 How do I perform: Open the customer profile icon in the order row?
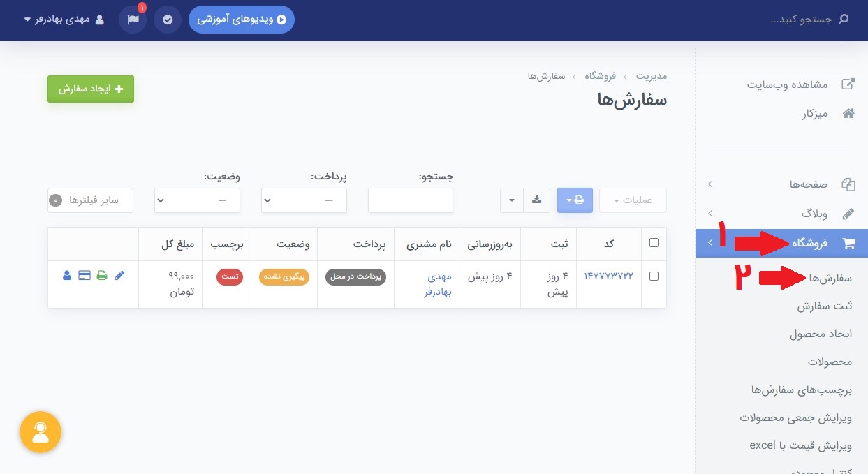[x=66, y=275]
